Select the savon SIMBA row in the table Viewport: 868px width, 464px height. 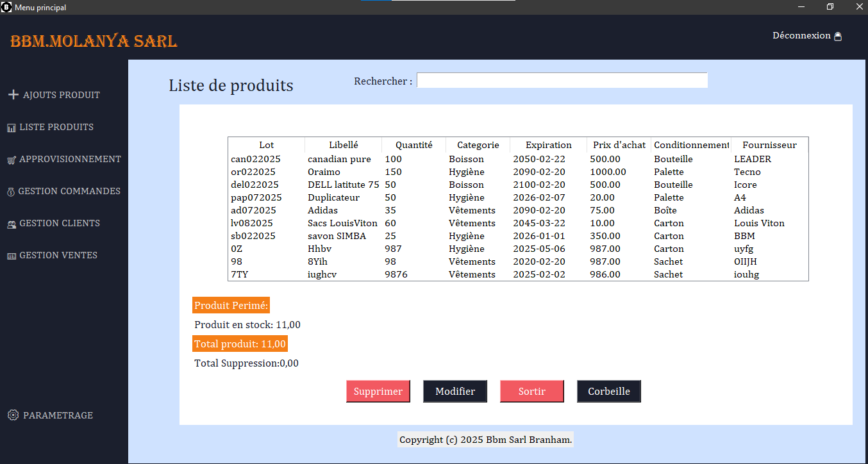pyautogui.click(x=449, y=236)
